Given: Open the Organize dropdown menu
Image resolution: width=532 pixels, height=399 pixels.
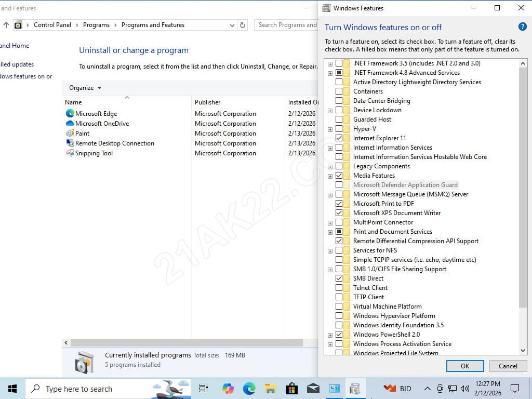Looking at the screenshot, I should [x=85, y=87].
